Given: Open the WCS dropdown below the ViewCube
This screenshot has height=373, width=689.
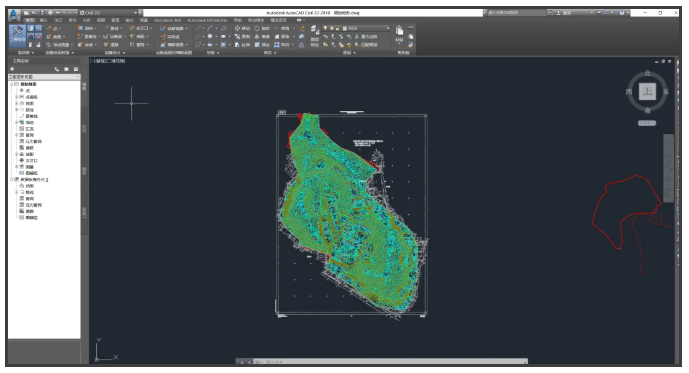Looking at the screenshot, I should point(647,123).
